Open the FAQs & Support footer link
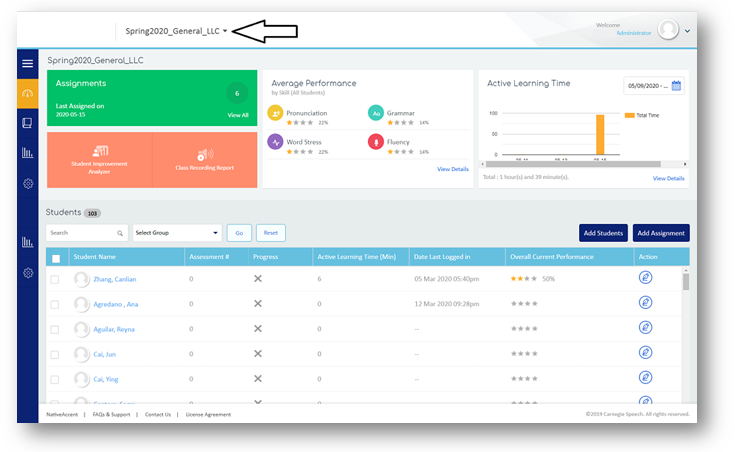735x452 pixels. [x=111, y=414]
